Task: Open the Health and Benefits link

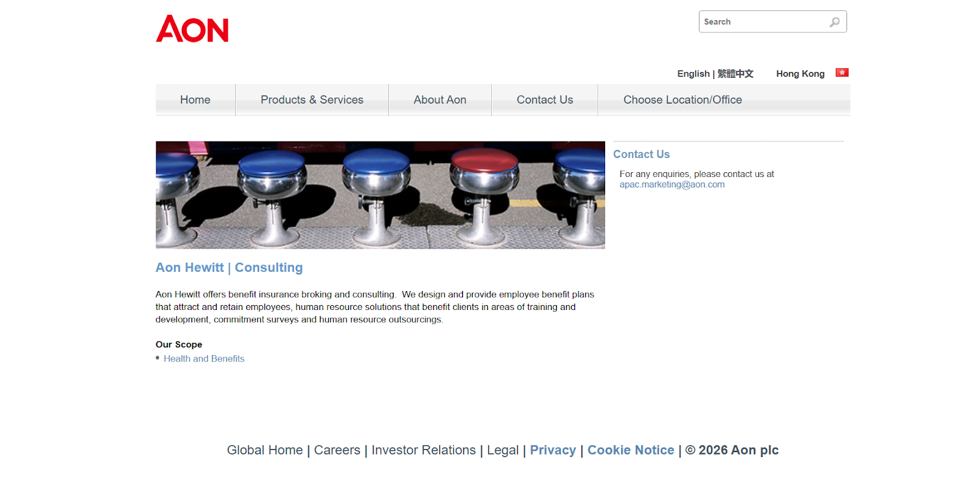Action: click(204, 359)
